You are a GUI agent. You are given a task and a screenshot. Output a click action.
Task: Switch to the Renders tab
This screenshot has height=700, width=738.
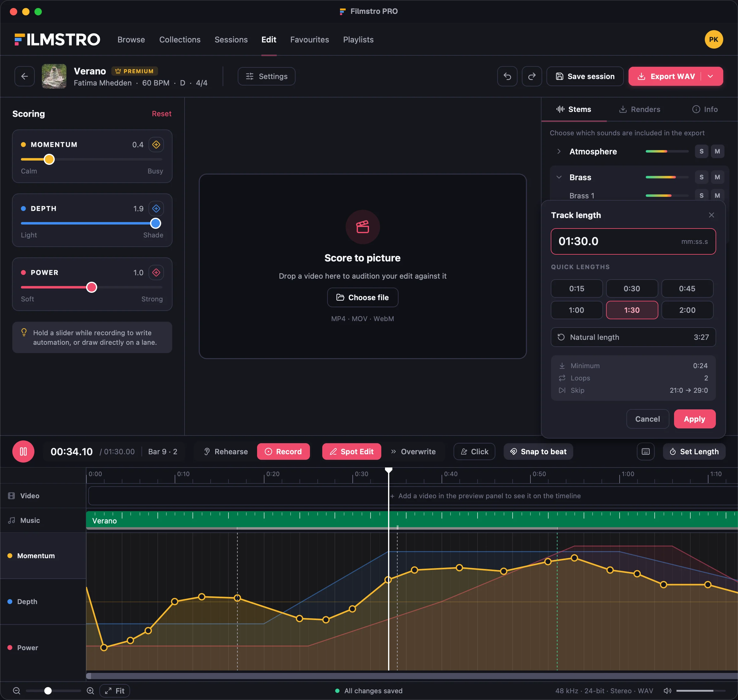640,109
